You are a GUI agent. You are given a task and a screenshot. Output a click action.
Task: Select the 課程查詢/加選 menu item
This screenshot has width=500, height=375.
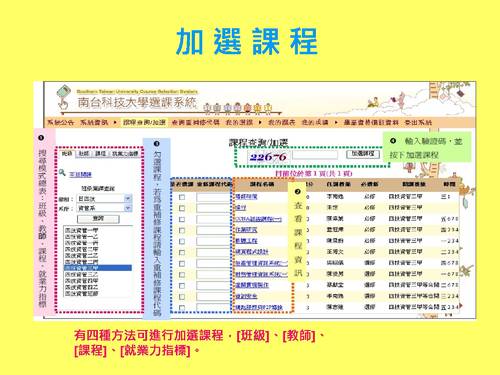pos(144,122)
